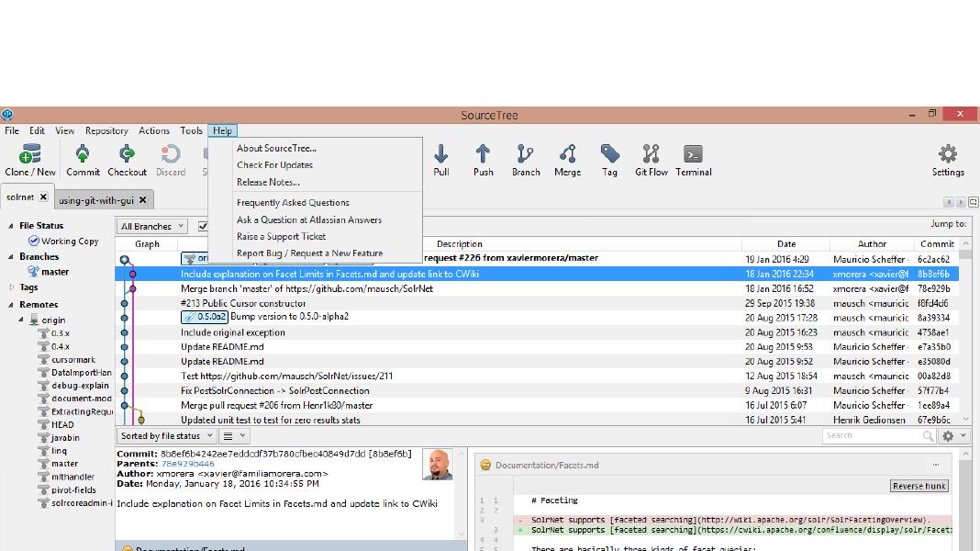
Task: Open Git Flow from the toolbar
Action: pos(651,160)
